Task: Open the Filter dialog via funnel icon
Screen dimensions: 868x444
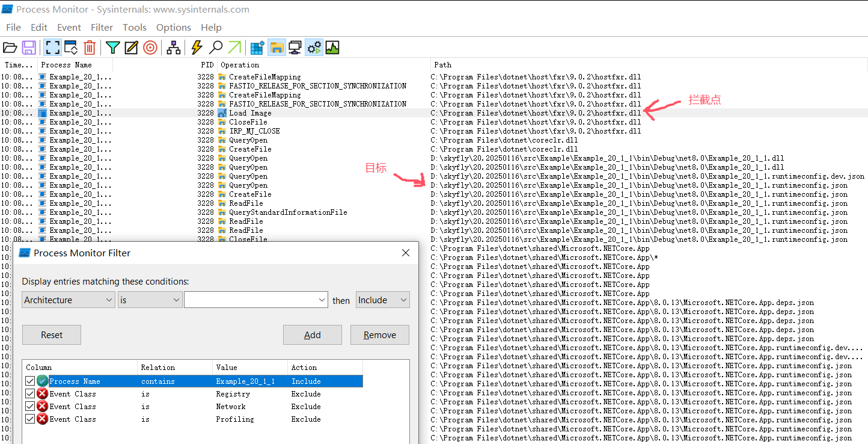Action: (112, 48)
